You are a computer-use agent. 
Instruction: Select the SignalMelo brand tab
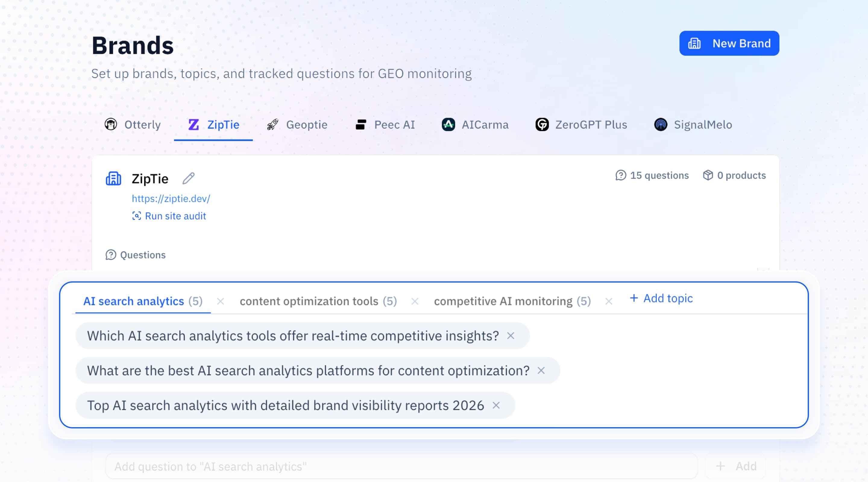pos(693,125)
